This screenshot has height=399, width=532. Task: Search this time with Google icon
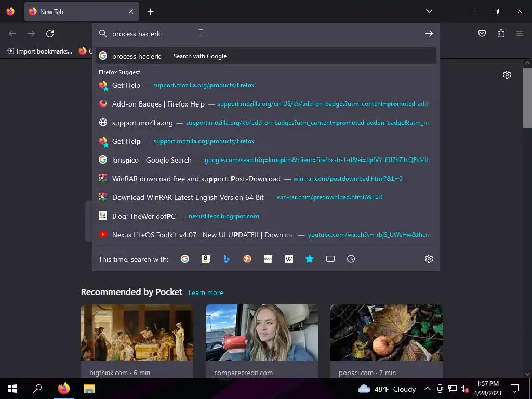[x=185, y=259]
